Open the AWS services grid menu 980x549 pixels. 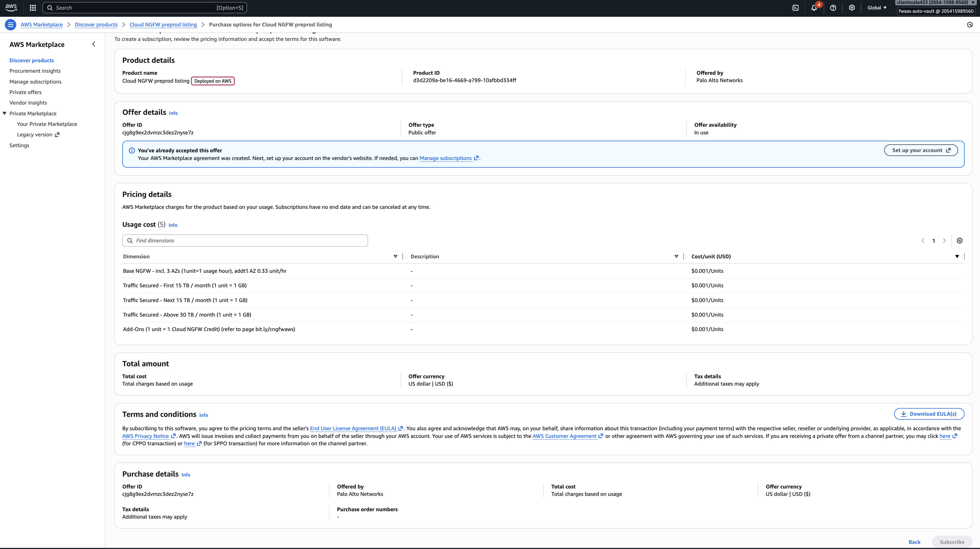coord(33,8)
